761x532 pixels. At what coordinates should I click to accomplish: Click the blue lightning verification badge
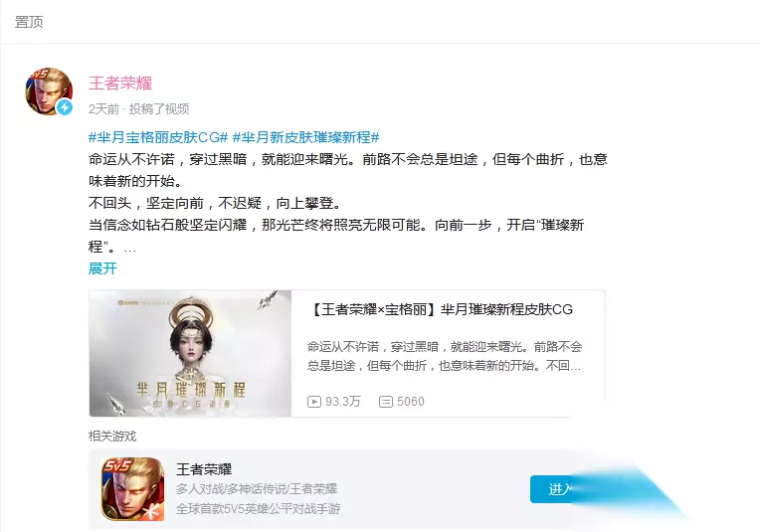coord(65,107)
